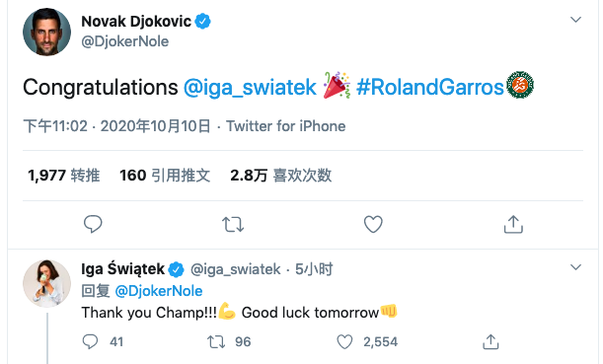Share Iga Świątek's reply tweet

(x=490, y=341)
